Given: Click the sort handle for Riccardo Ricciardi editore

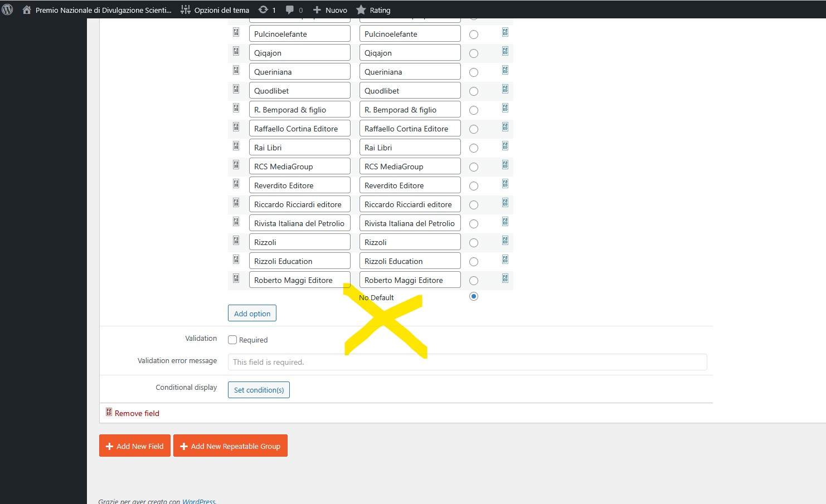Looking at the screenshot, I should point(236,203).
